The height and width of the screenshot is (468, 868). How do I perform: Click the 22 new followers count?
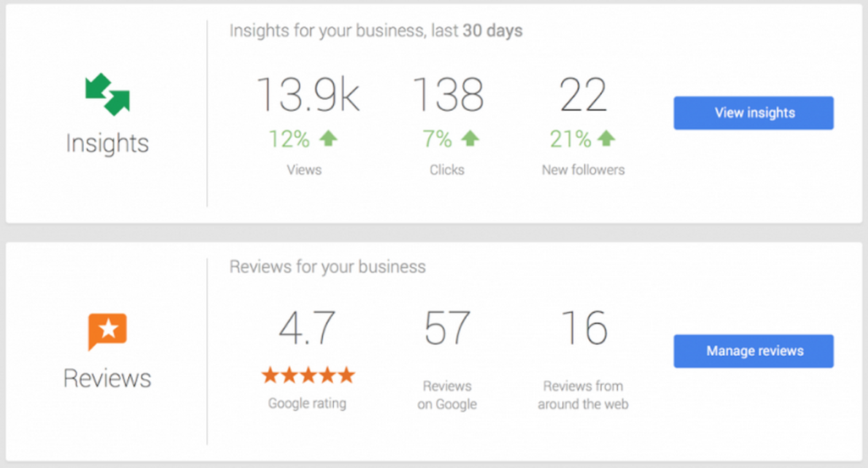pos(583,95)
